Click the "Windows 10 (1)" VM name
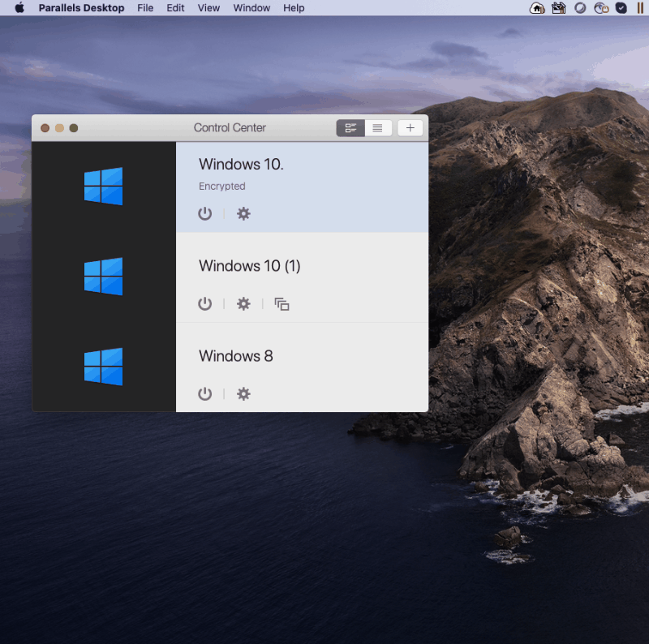 coord(250,266)
